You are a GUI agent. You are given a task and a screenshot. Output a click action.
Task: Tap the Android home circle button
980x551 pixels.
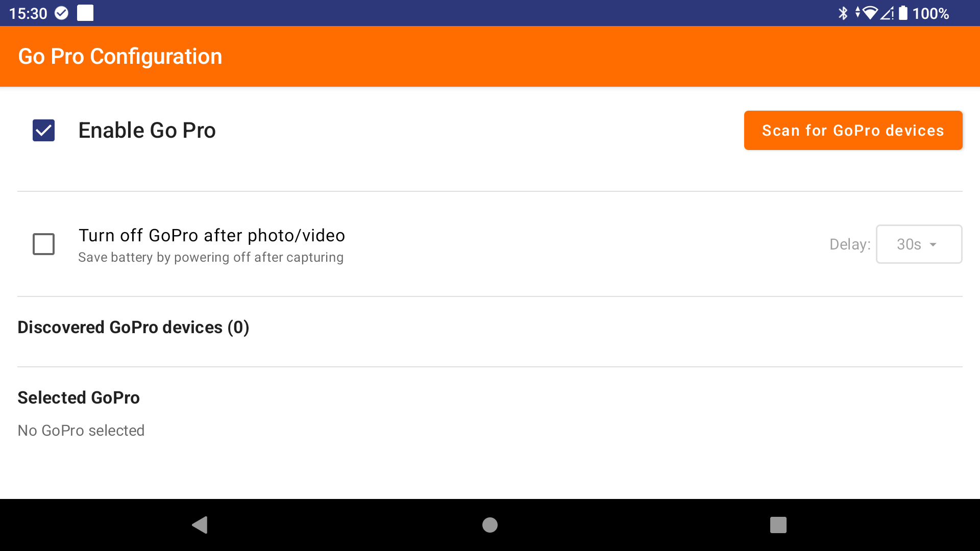(490, 524)
